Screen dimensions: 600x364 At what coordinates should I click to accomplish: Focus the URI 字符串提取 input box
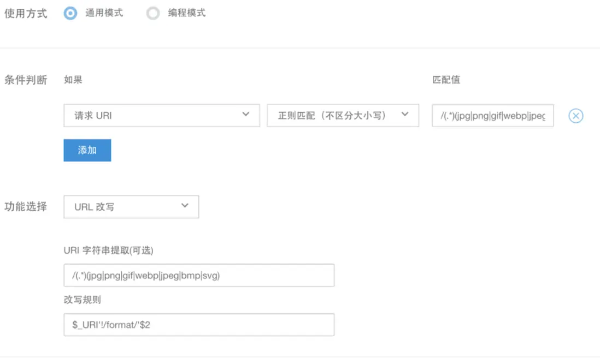[199, 275]
